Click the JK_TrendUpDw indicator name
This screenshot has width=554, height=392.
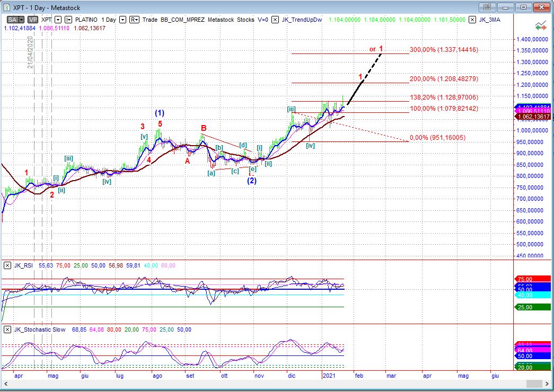coord(302,20)
